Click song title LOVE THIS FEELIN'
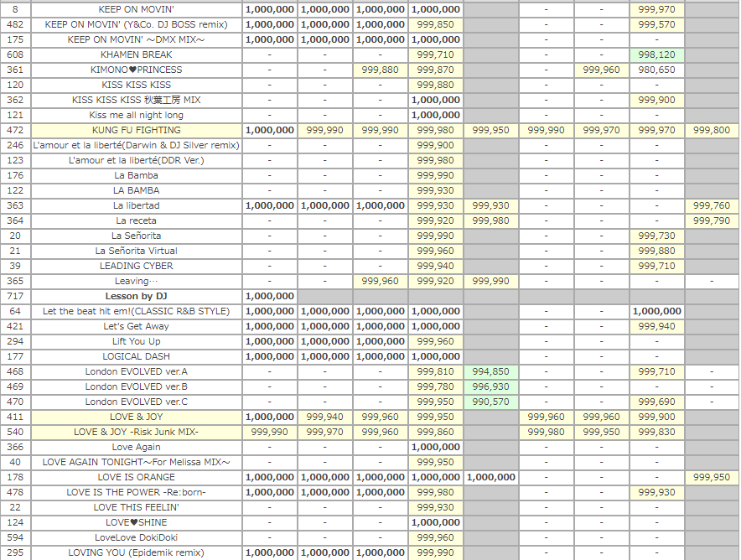The height and width of the screenshot is (560, 741). click(136, 507)
